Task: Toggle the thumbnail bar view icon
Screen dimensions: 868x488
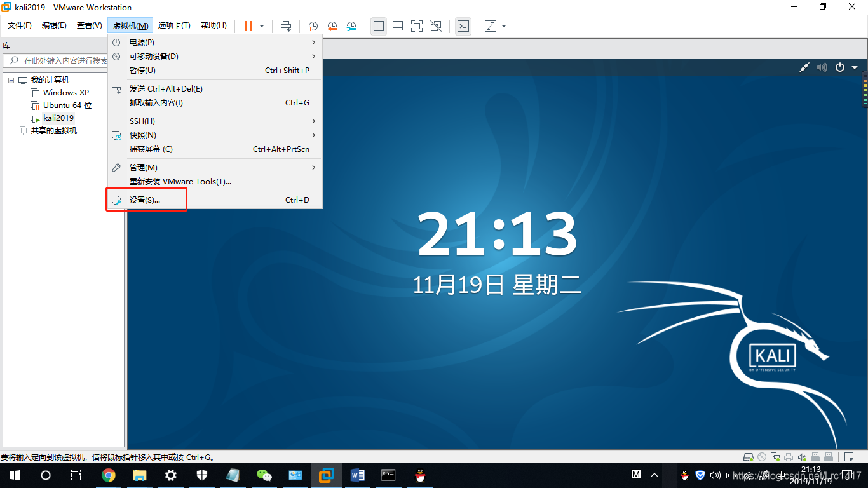Action: coord(398,26)
